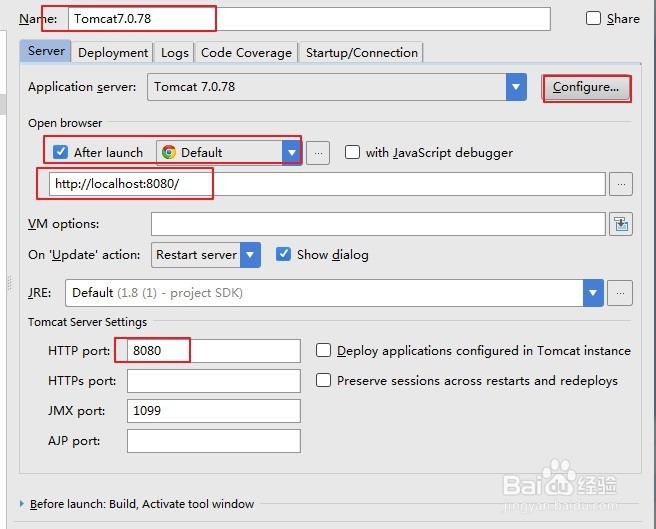Switch to the Server tab
Screen dimensions: 656x529
(46, 51)
